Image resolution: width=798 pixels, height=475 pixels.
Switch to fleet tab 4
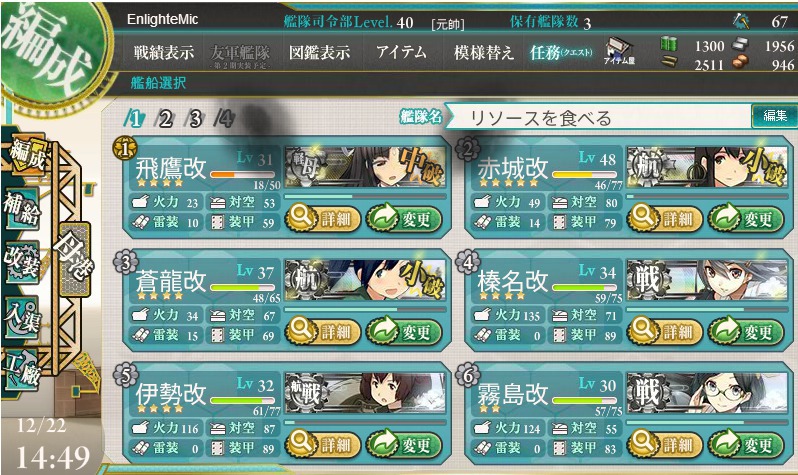[224, 119]
